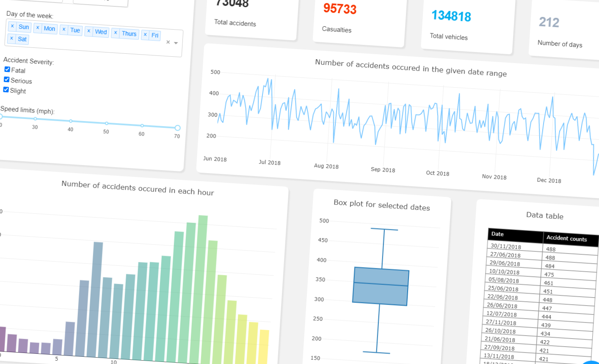Click the Accident counts column header
599x364 pixels.
coord(567,238)
